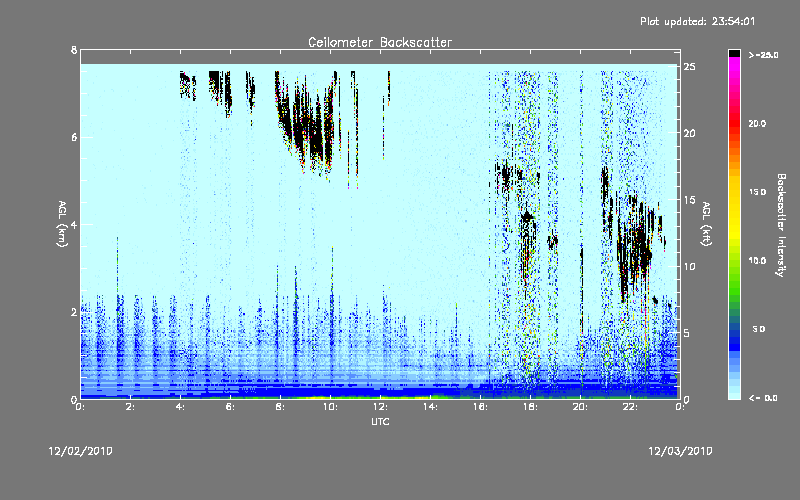
Task: Click the "16:" tick on UTC axis
Action: pos(480,407)
